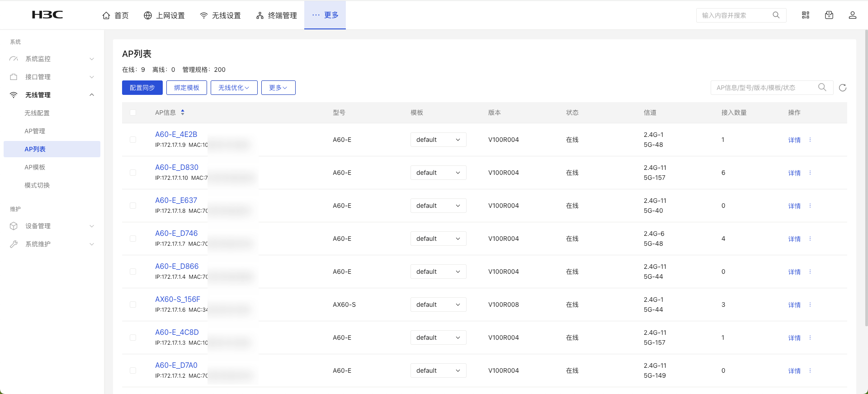Open the 更多 dropdown button in toolbar

click(278, 88)
